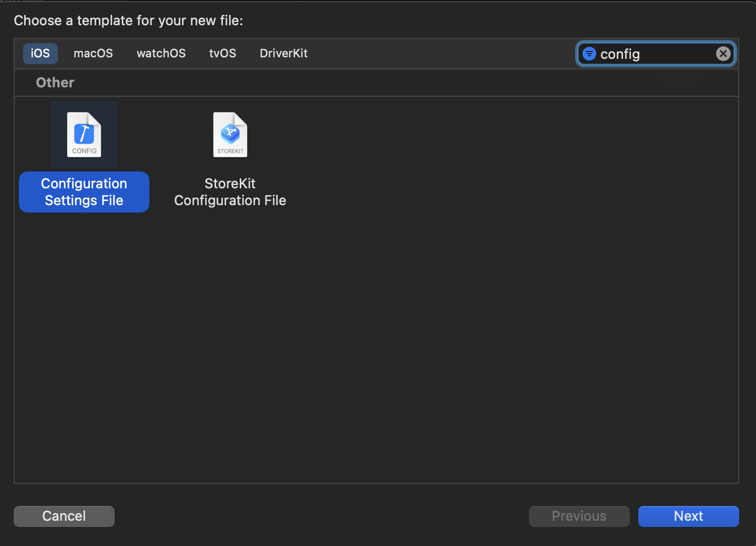Select the StoreKit Configuration File icon
This screenshot has width=756, height=546.
pyautogui.click(x=230, y=135)
